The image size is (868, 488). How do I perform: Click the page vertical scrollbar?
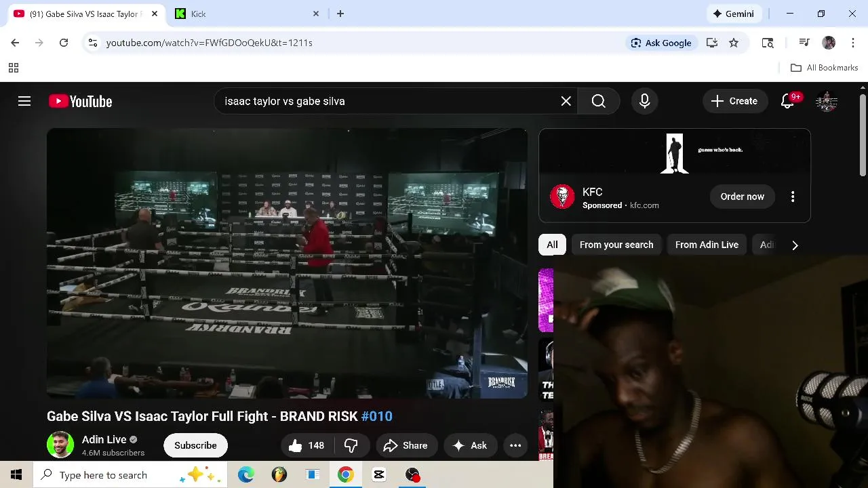pyautogui.click(x=863, y=136)
